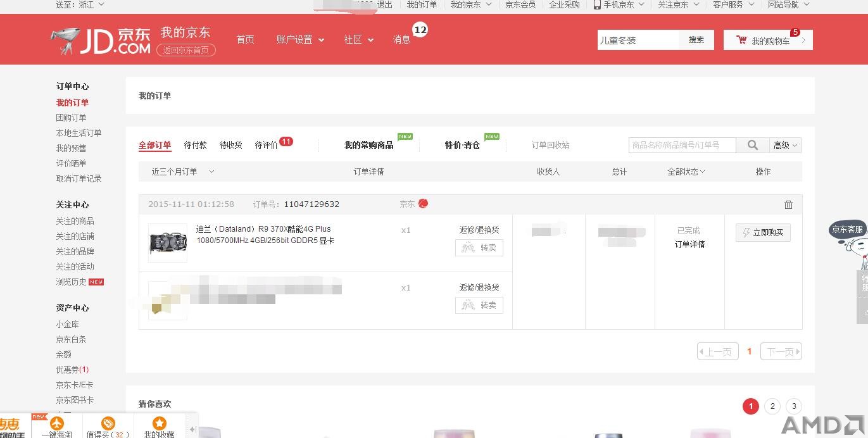Click the 手机京东 phone icon
Screen dimensions: 868x438
[597, 4]
